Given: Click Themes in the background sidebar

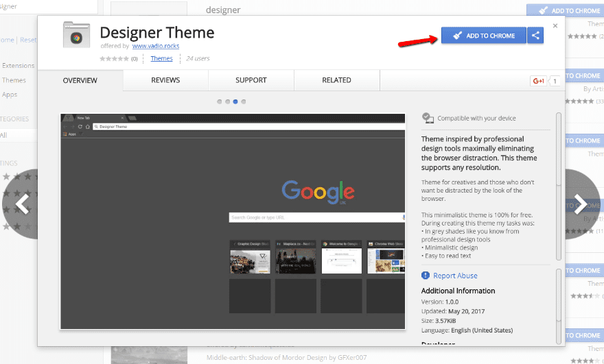Looking at the screenshot, I should click(x=14, y=80).
